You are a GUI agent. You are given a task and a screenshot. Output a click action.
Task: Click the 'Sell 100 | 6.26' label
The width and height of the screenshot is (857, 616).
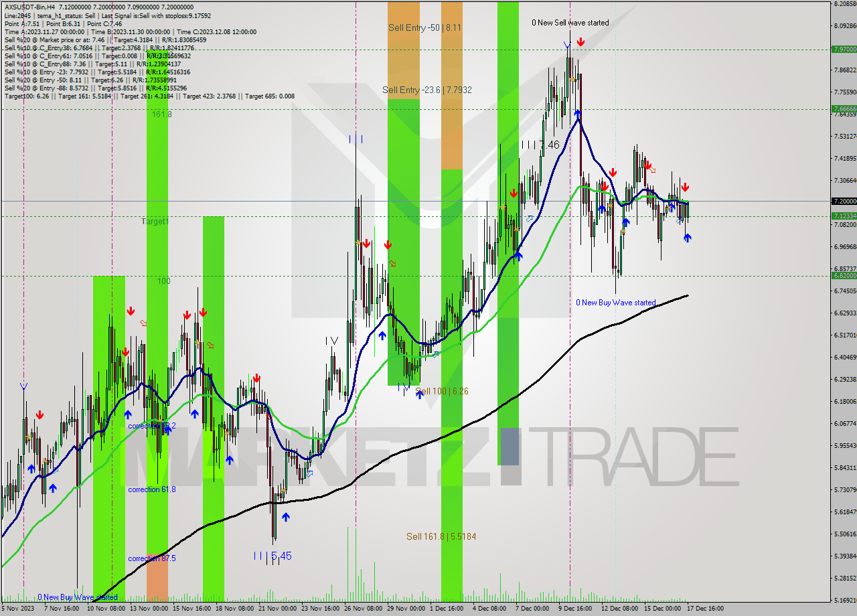coord(441,391)
